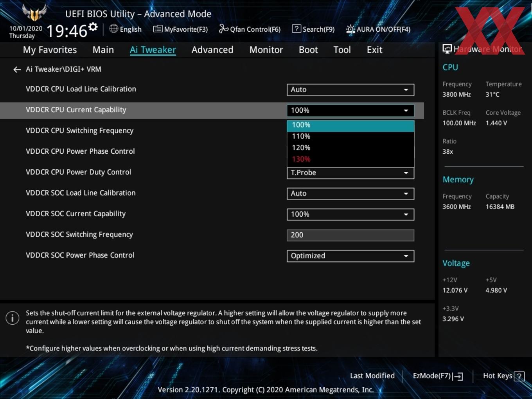This screenshot has width=532, height=399.
Task: Click Memory frequency 3600 MHz
Action: point(457,207)
